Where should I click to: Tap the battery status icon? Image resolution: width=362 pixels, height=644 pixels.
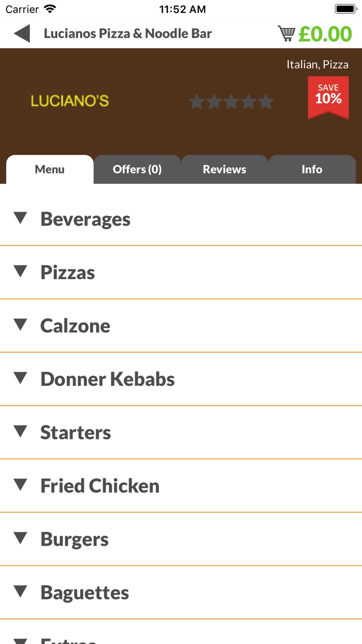point(345,9)
